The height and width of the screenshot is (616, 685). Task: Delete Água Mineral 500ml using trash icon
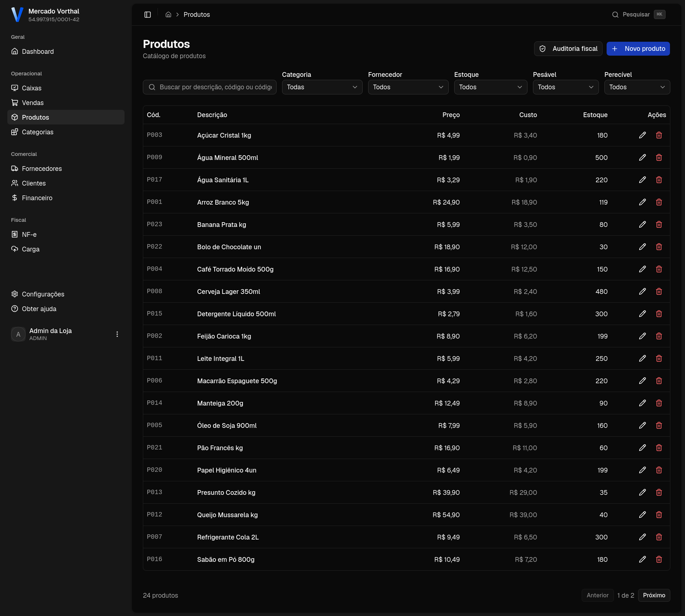(x=659, y=158)
